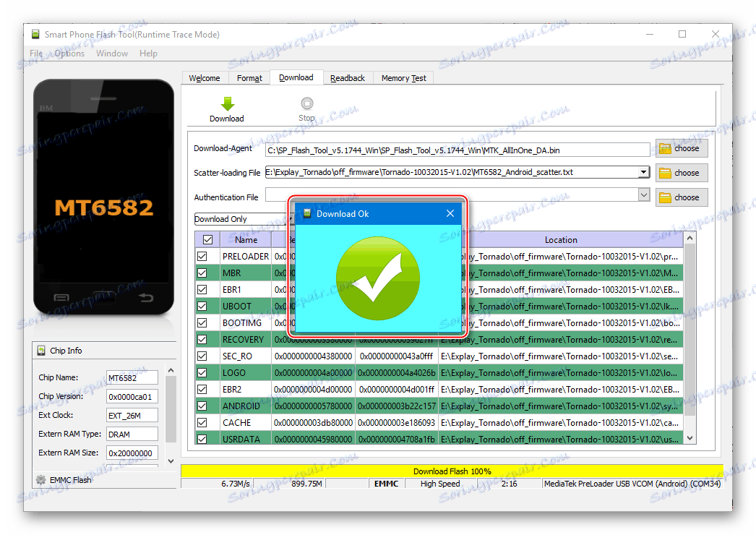Click the green Download arrow icon
The image size is (756, 535).
click(227, 103)
